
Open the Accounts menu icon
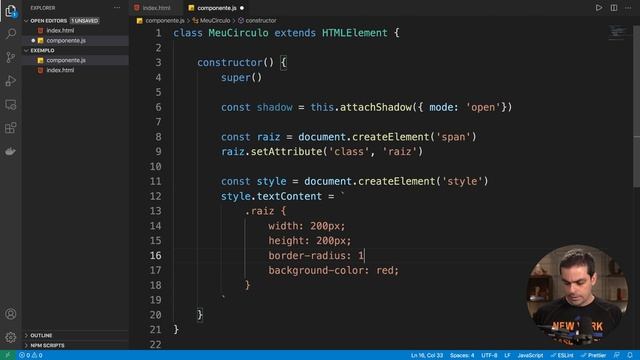coord(11,313)
